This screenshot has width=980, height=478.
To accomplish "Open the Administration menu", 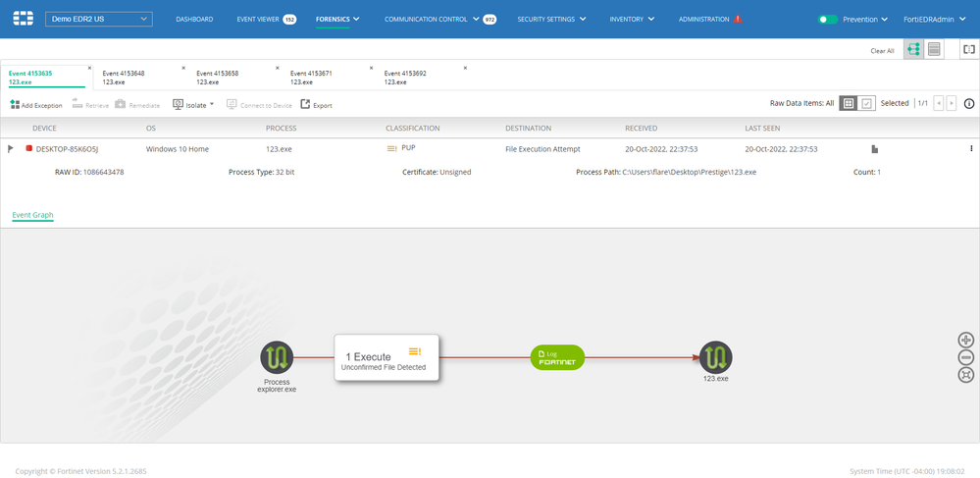I will [x=703, y=20].
